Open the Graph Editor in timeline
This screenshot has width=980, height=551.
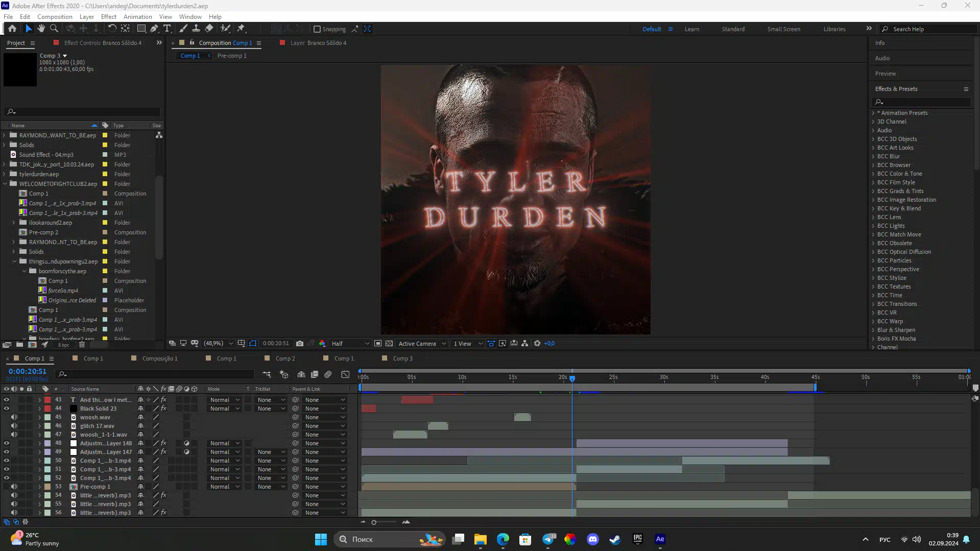(x=345, y=374)
